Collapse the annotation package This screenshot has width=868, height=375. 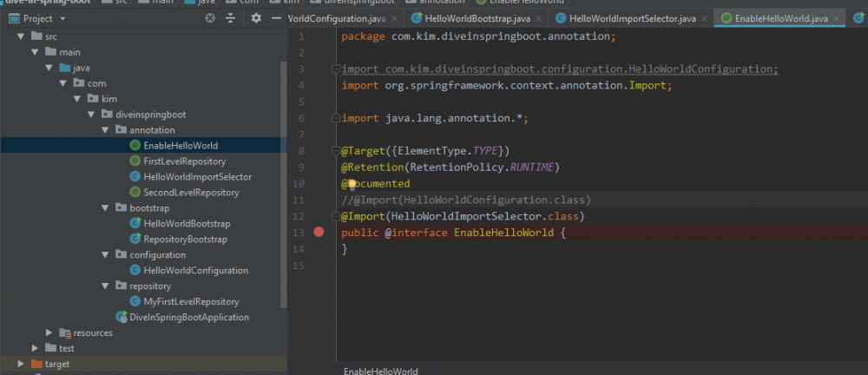pos(105,130)
